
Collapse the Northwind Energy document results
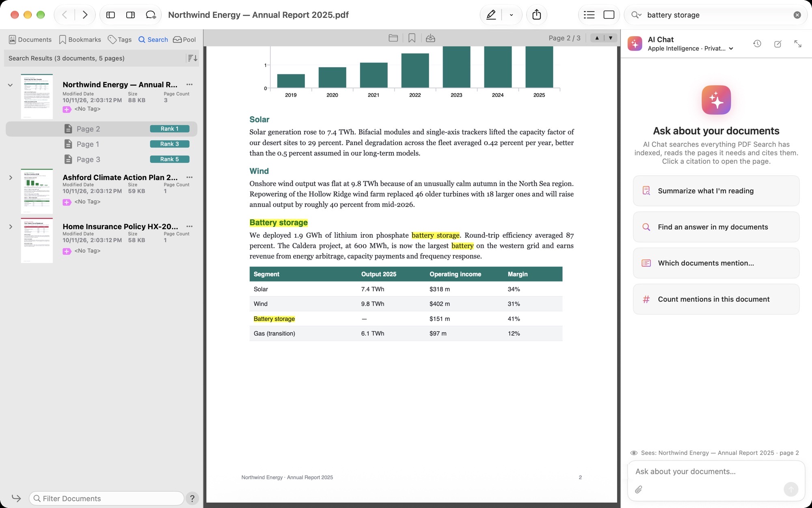coord(10,85)
